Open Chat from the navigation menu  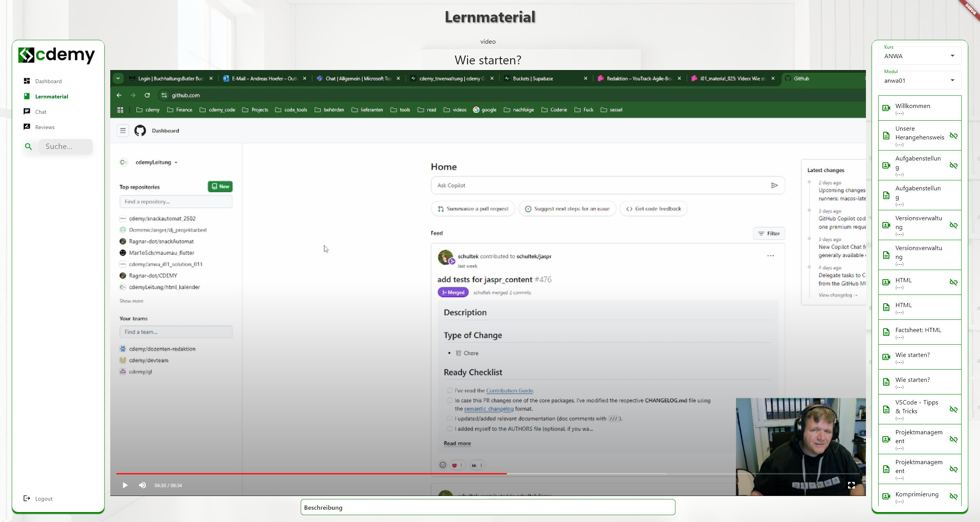coord(40,111)
